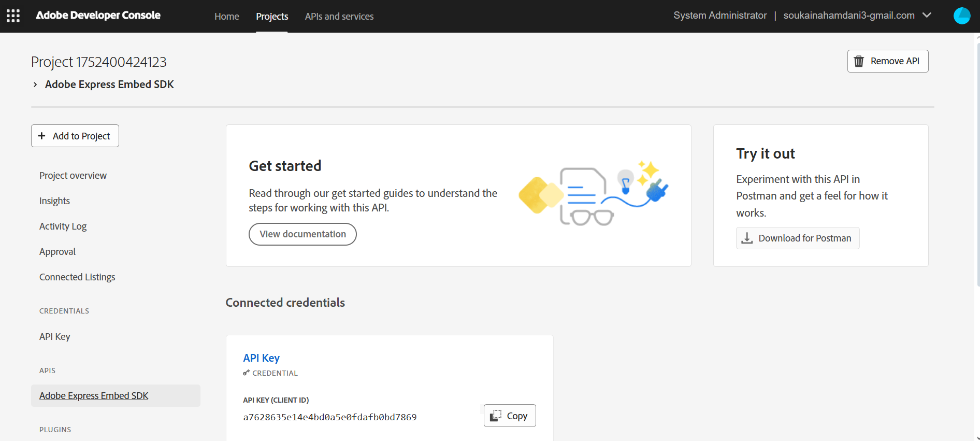Select the Projects tab
Viewport: 980px width, 441px height.
tap(272, 16)
